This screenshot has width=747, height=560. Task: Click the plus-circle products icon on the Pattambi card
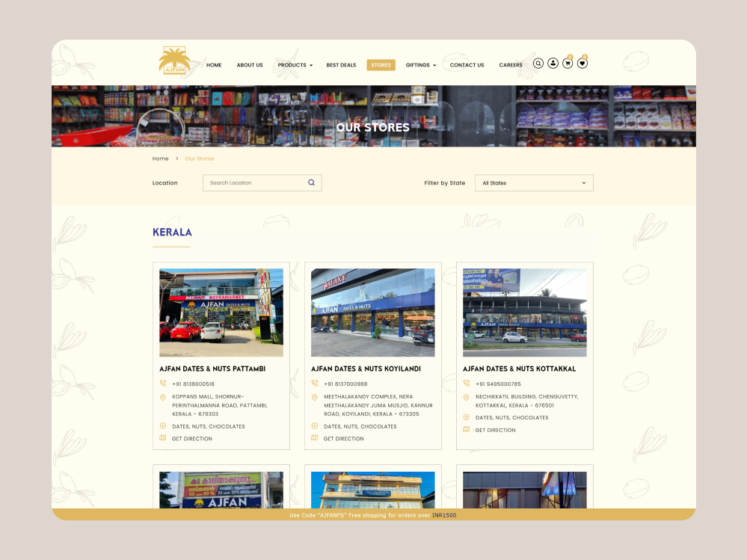tap(163, 426)
